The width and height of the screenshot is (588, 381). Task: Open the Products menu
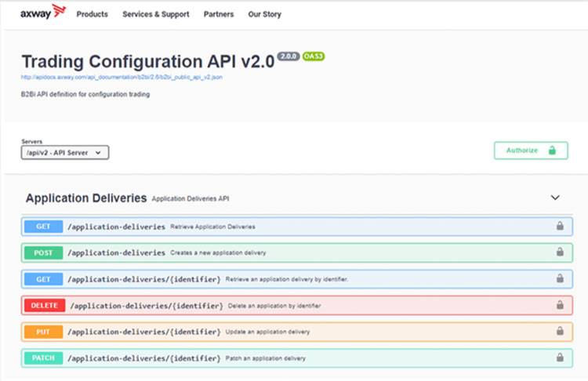click(x=93, y=14)
